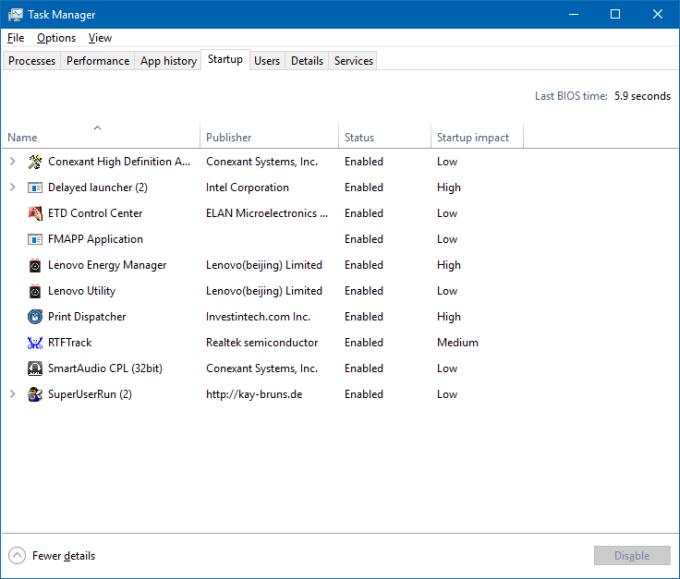
Task: Minimize the Task Manager window
Action: pyautogui.click(x=573, y=14)
